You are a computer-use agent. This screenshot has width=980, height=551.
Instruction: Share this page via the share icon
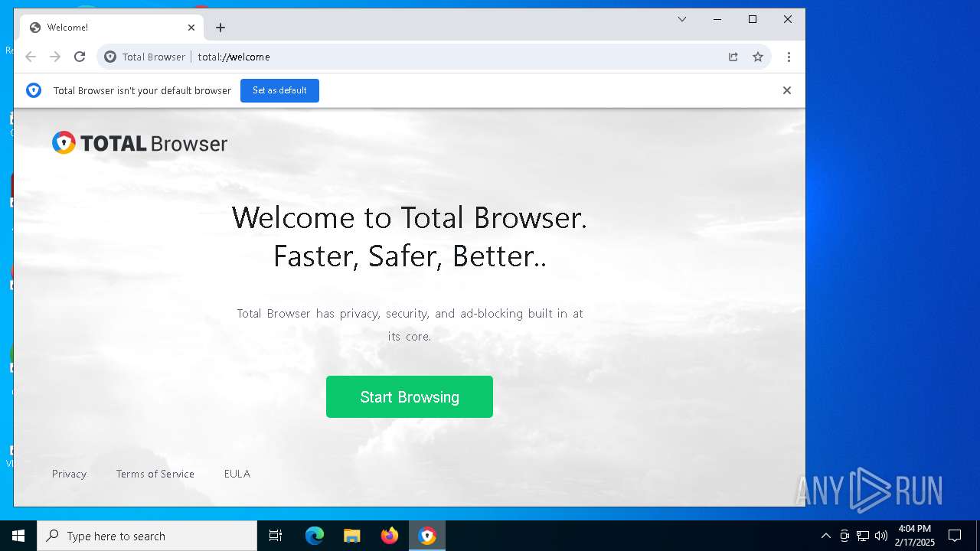click(733, 57)
